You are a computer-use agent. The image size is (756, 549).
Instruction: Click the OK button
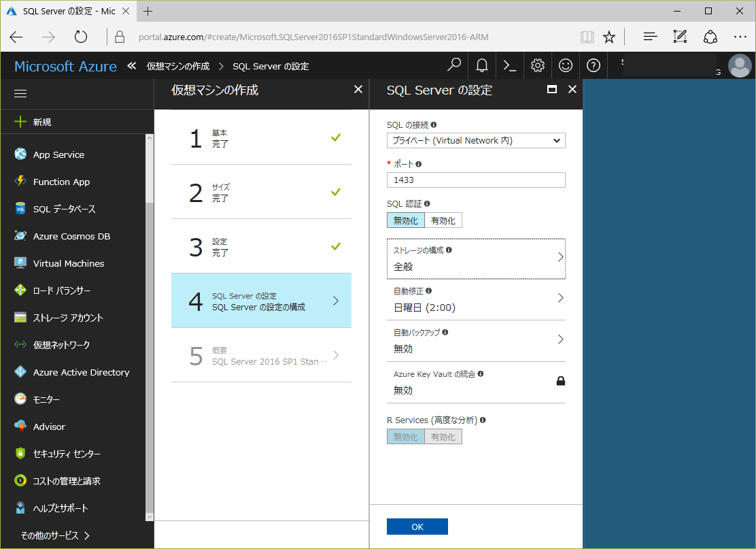pyautogui.click(x=417, y=527)
